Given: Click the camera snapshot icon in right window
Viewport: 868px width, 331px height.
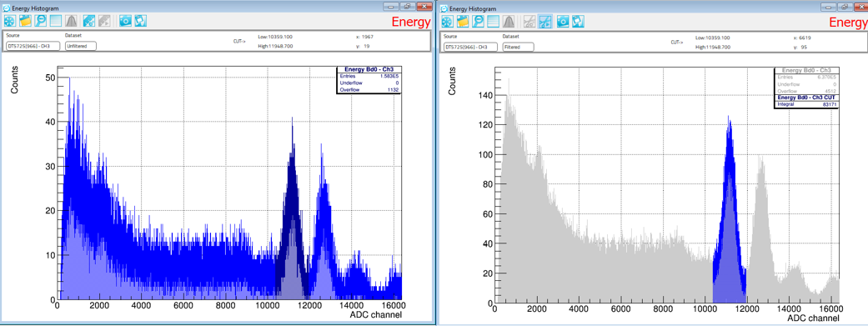Looking at the screenshot, I should (563, 21).
